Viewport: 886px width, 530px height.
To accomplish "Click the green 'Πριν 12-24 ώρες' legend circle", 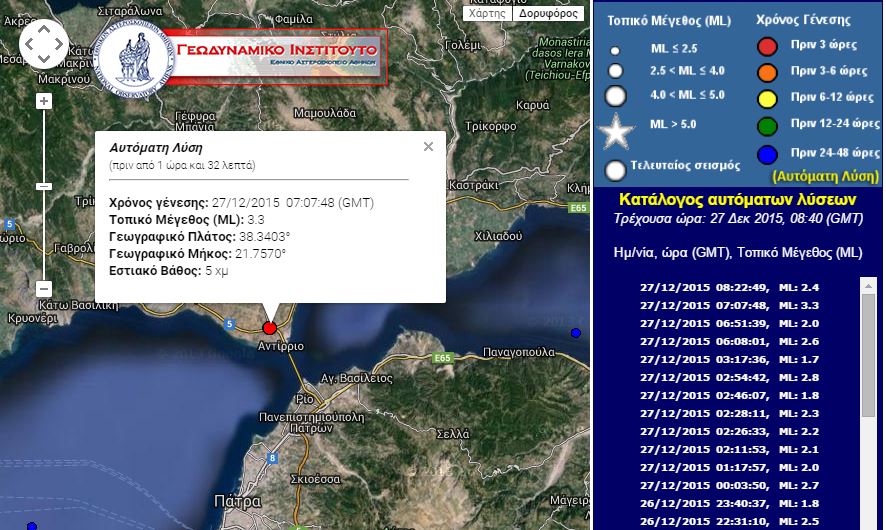I will 767,124.
